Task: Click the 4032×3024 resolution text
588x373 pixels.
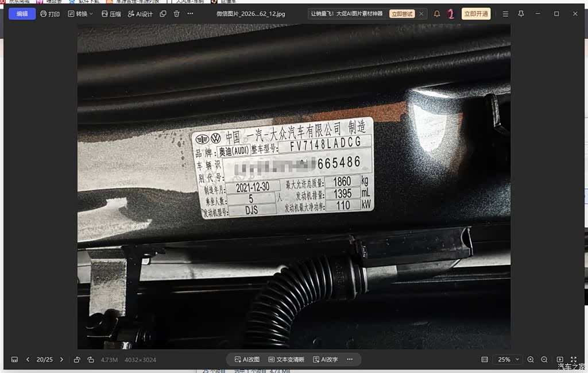Action: 140,360
